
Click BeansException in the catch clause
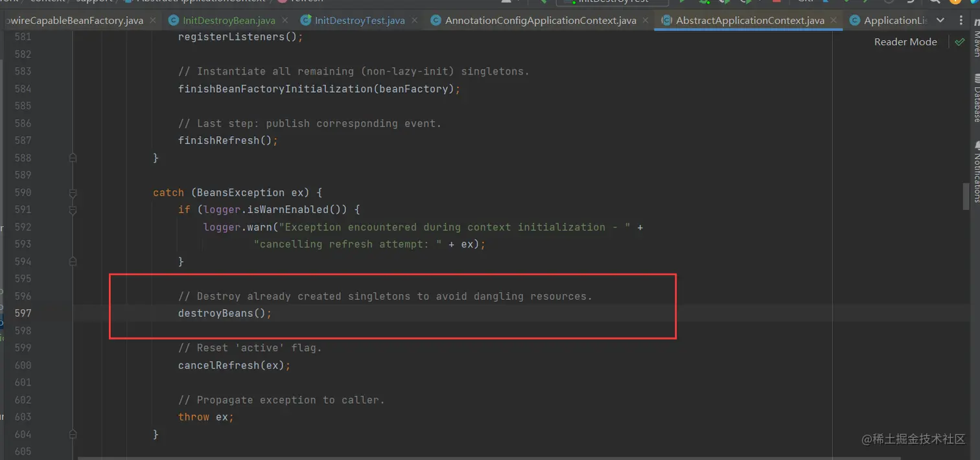coord(240,192)
